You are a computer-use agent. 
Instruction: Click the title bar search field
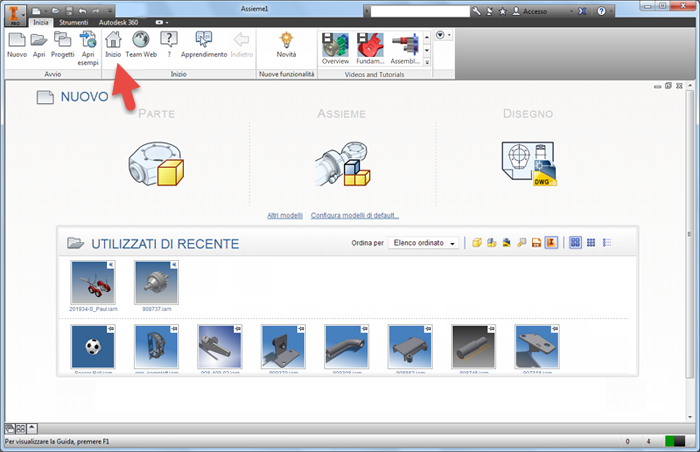coord(420,11)
